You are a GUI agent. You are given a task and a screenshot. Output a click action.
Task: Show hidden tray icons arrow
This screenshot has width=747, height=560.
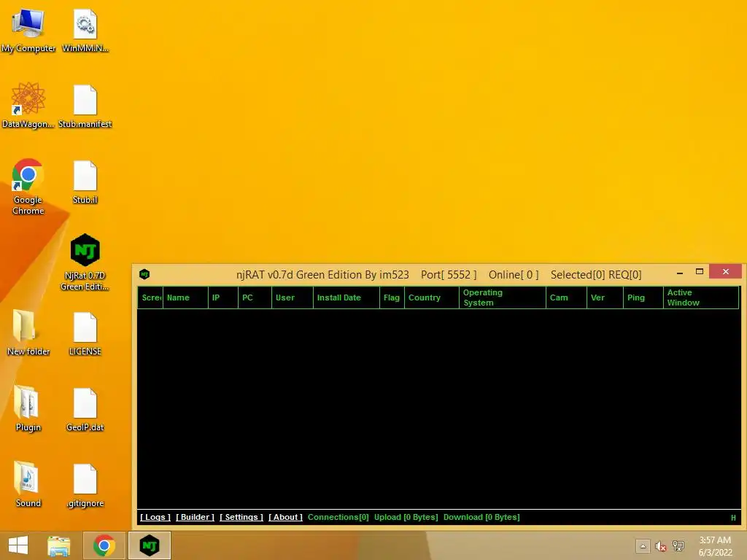tap(643, 546)
